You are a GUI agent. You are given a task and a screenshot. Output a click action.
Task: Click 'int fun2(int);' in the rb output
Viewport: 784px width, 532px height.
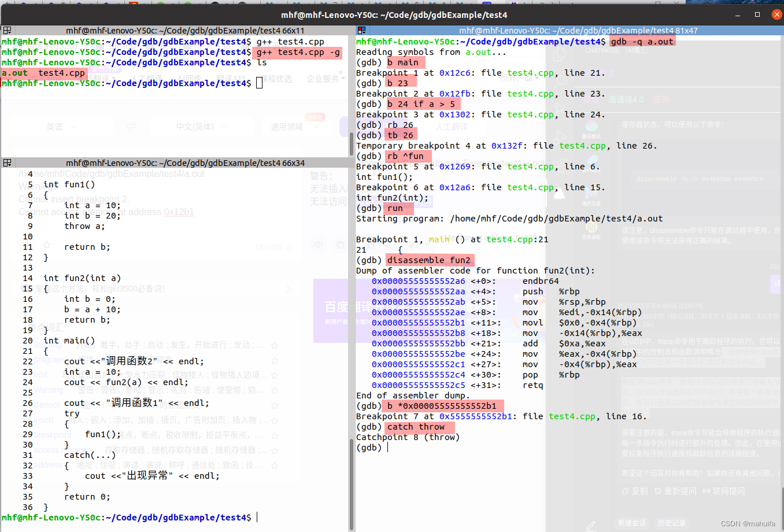[x=393, y=198]
